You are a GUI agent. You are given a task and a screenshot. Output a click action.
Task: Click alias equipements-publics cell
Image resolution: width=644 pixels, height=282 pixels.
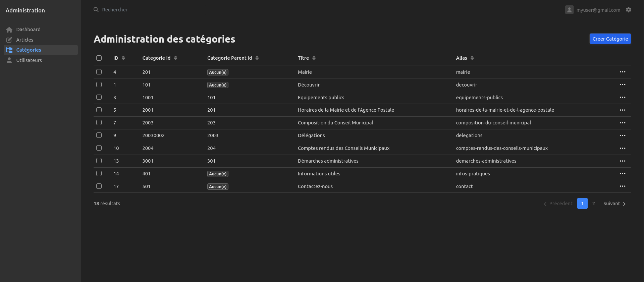479,98
